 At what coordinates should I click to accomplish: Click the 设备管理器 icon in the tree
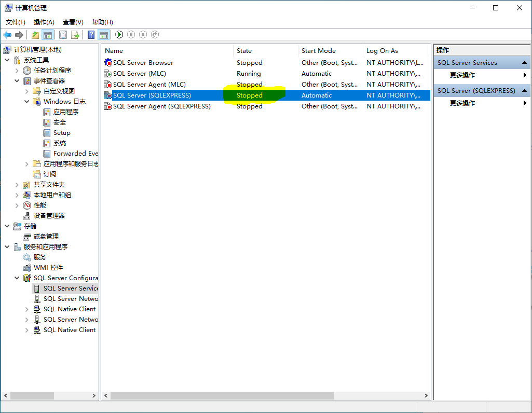(27, 216)
